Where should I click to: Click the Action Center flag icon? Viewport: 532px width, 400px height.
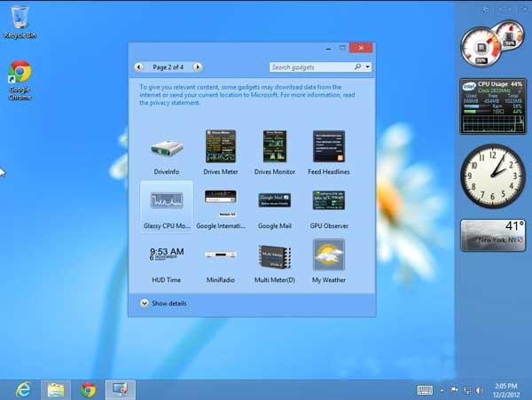[455, 390]
